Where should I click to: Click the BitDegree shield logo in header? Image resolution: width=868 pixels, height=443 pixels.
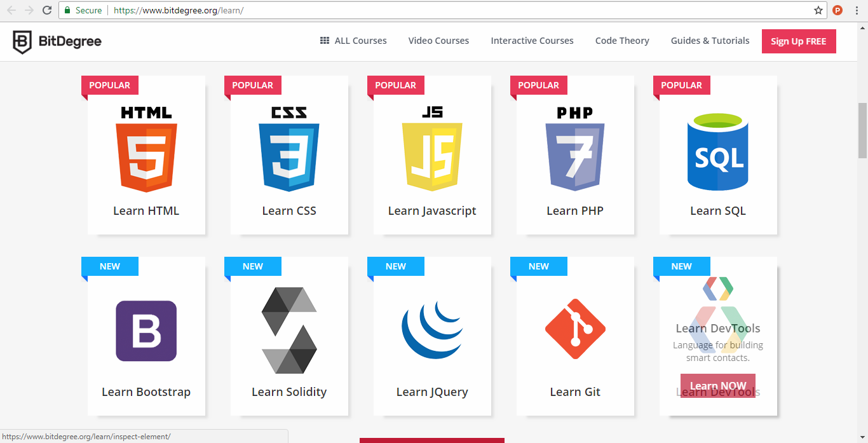[x=22, y=42]
